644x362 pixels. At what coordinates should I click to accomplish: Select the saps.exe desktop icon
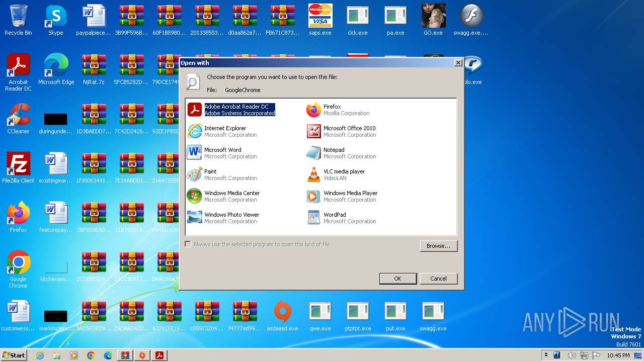(320, 20)
